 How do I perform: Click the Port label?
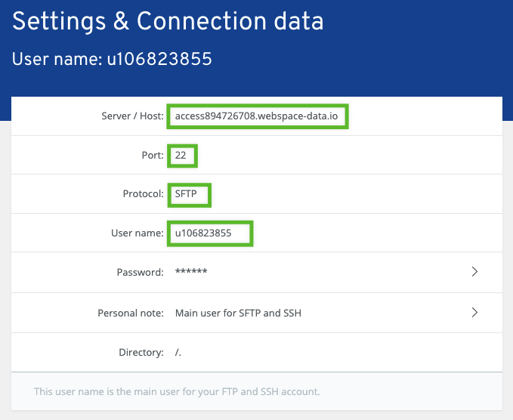pos(153,155)
